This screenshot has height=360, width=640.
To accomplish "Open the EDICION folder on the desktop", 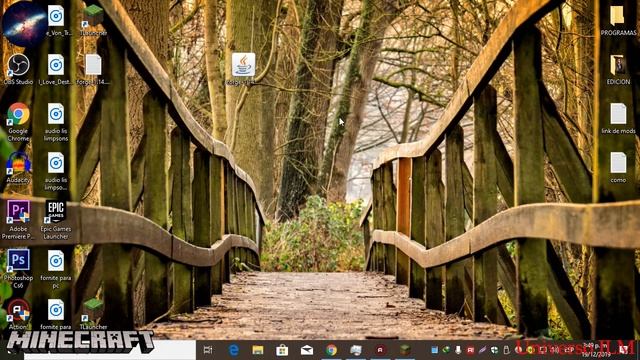I will pos(618,69).
